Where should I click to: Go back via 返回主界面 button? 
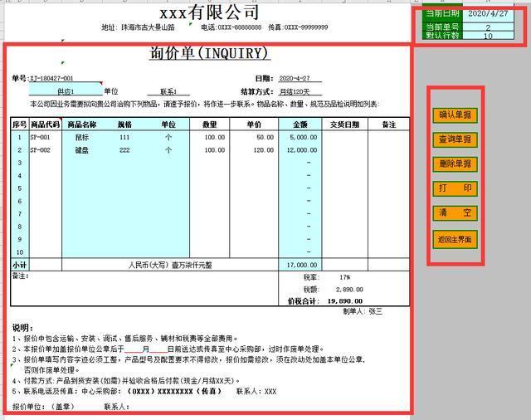coord(455,240)
